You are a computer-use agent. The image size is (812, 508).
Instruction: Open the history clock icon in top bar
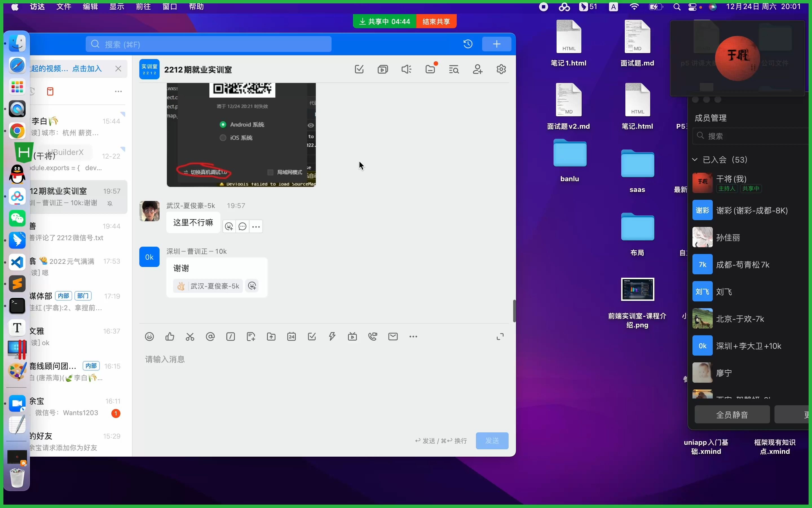point(468,44)
